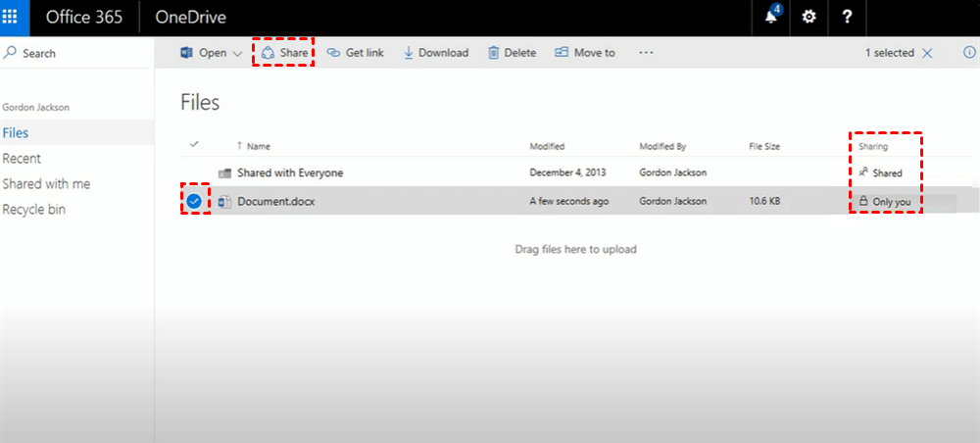980x443 pixels.
Task: Click the Search box
Action: (x=75, y=53)
